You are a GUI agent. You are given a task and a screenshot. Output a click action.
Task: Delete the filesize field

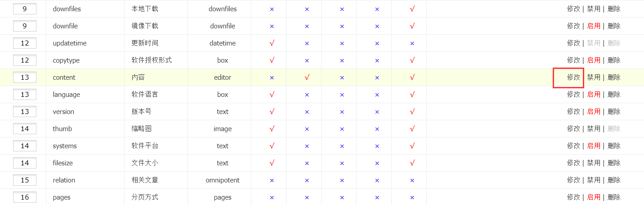[614, 163]
